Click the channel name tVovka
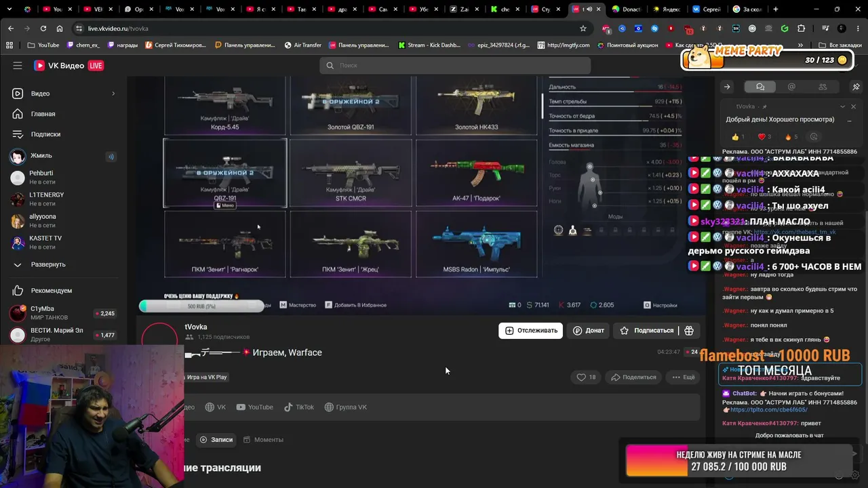The height and width of the screenshot is (488, 868). point(196,327)
